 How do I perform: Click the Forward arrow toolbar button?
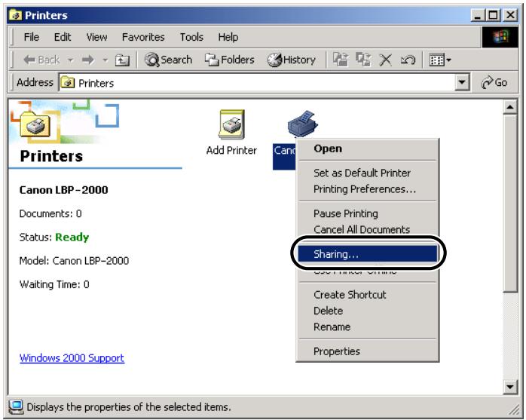tap(88, 60)
